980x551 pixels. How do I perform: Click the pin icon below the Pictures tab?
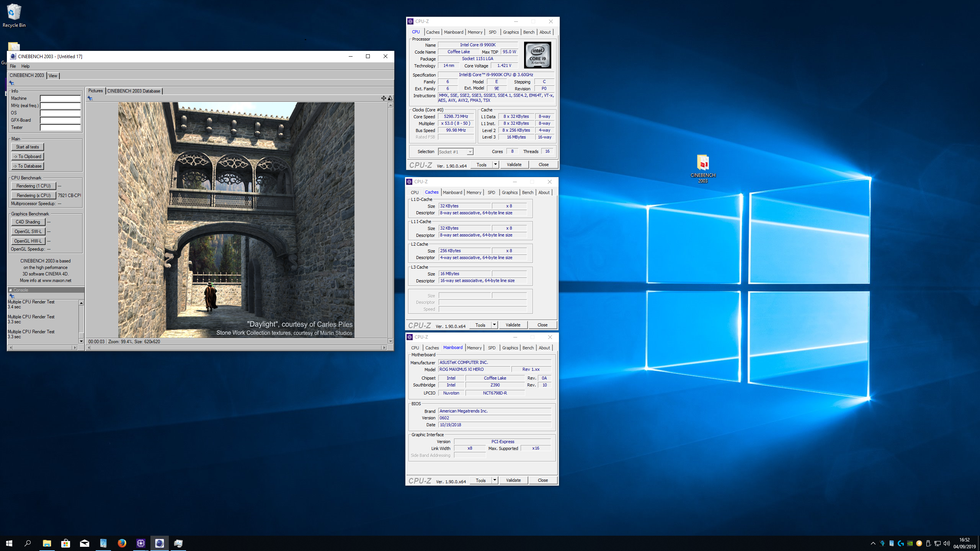(90, 98)
